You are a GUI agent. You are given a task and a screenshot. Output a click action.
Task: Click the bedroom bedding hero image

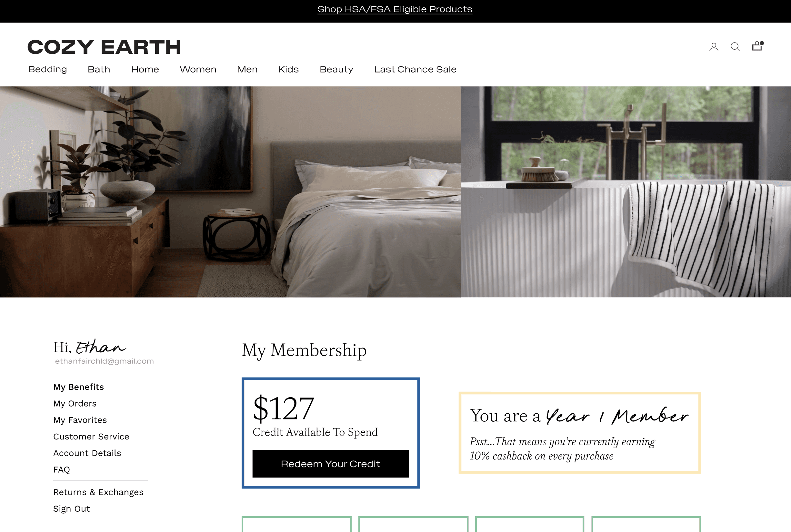pos(231,192)
